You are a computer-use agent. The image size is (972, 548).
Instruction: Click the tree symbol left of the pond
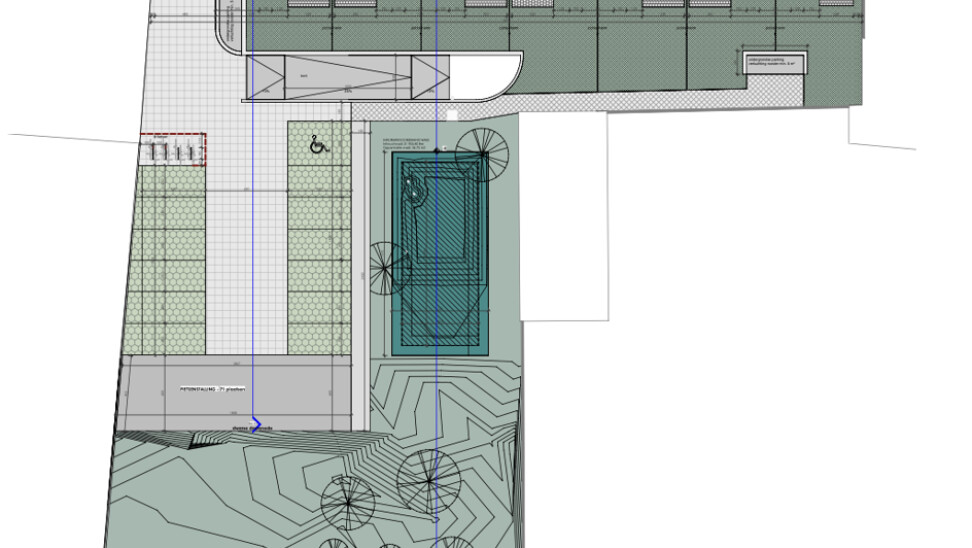click(x=390, y=269)
